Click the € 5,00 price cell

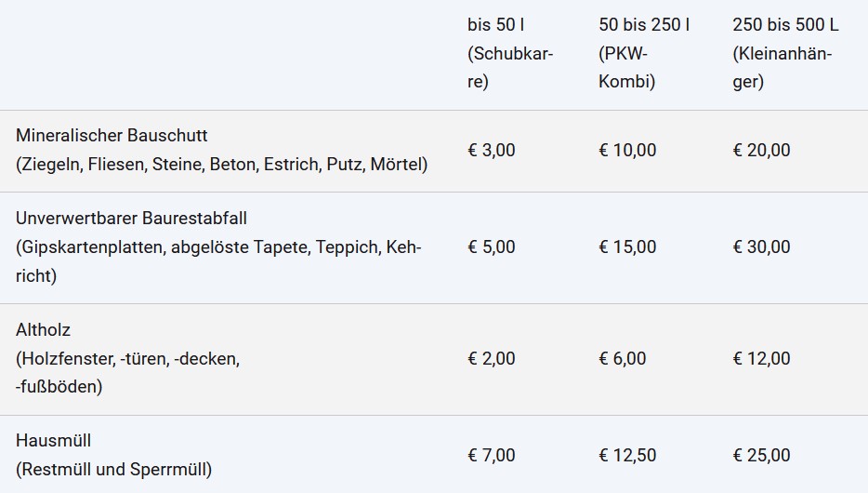point(492,247)
